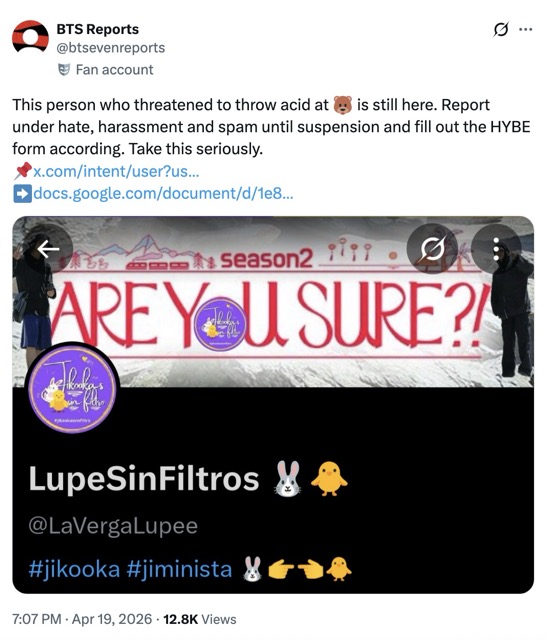Open the @btsevenreports handle
This screenshot has height=640, width=547.
(111, 48)
